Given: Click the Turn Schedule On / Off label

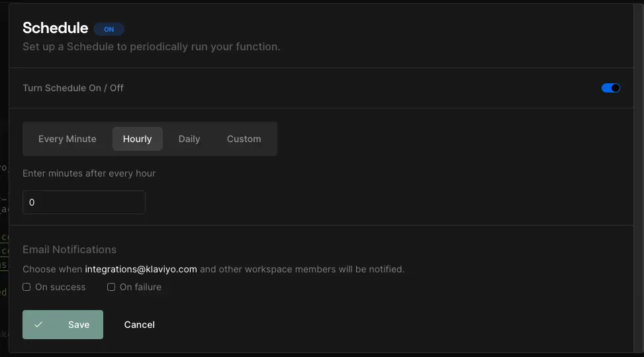Looking at the screenshot, I should pyautogui.click(x=73, y=88).
